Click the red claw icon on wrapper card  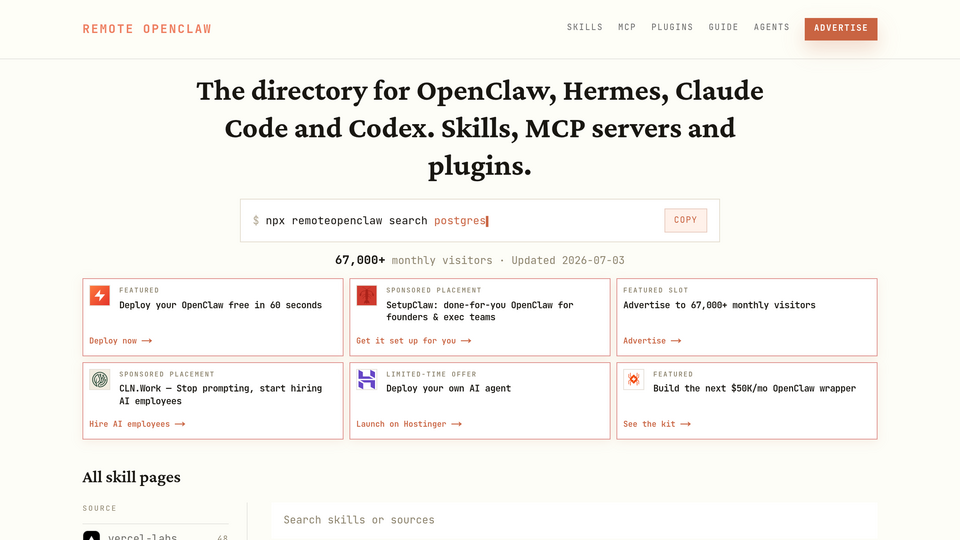tap(634, 380)
